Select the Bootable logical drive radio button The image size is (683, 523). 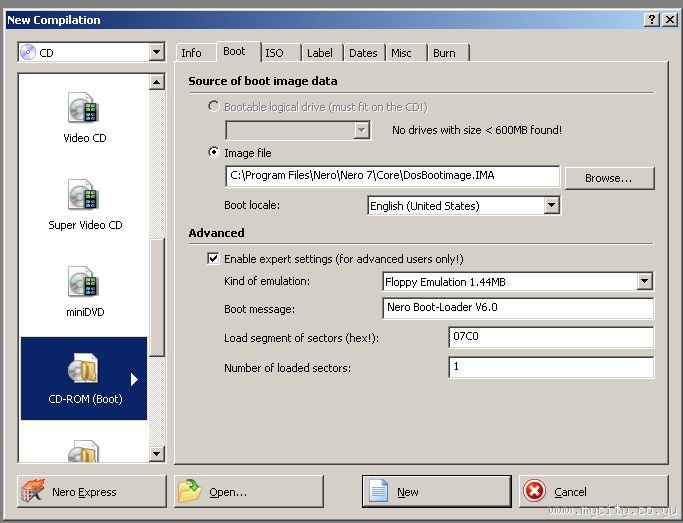tap(213, 106)
